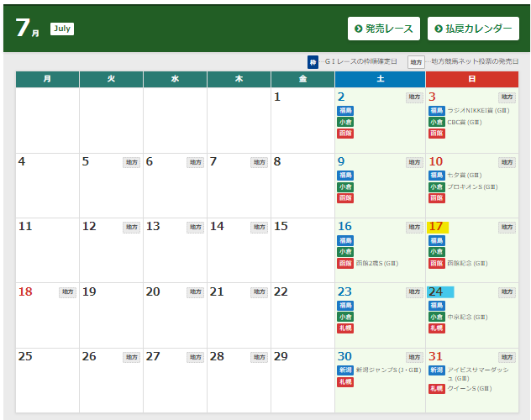The image size is (531, 420).
Task: Click the 土 Saturday column header
Action: pyautogui.click(x=380, y=79)
